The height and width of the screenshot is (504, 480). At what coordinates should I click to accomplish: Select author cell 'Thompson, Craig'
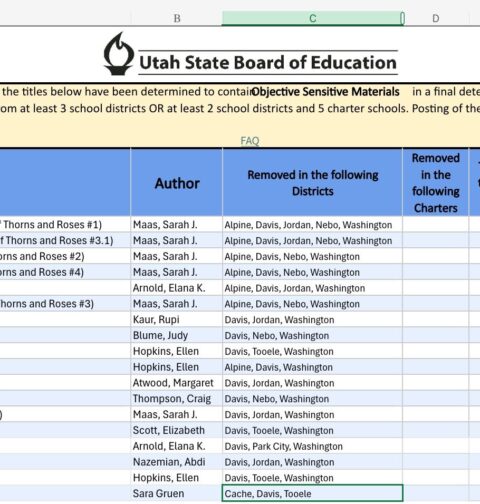pos(177,399)
